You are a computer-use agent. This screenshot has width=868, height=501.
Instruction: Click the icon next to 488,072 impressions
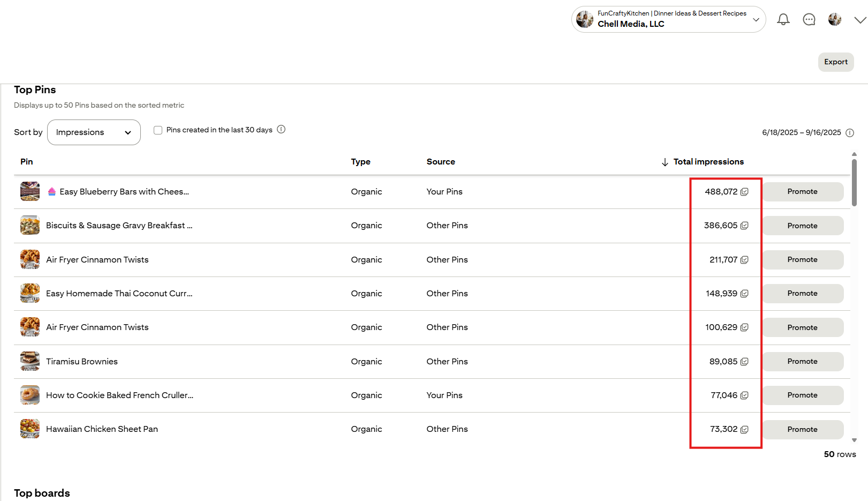[x=744, y=192]
